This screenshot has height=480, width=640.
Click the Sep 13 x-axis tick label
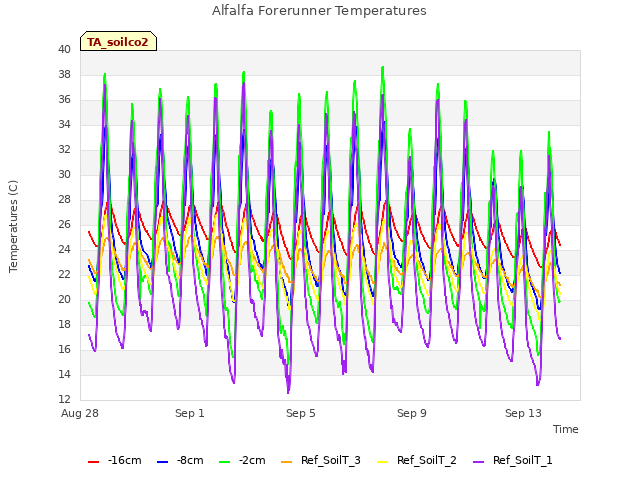523,413
